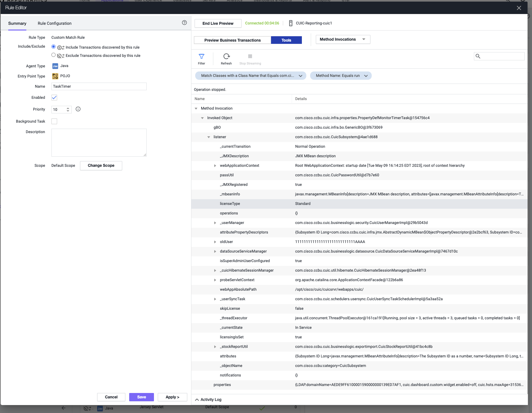
Task: Toggle the Background Task checkbox
Action: pos(54,121)
